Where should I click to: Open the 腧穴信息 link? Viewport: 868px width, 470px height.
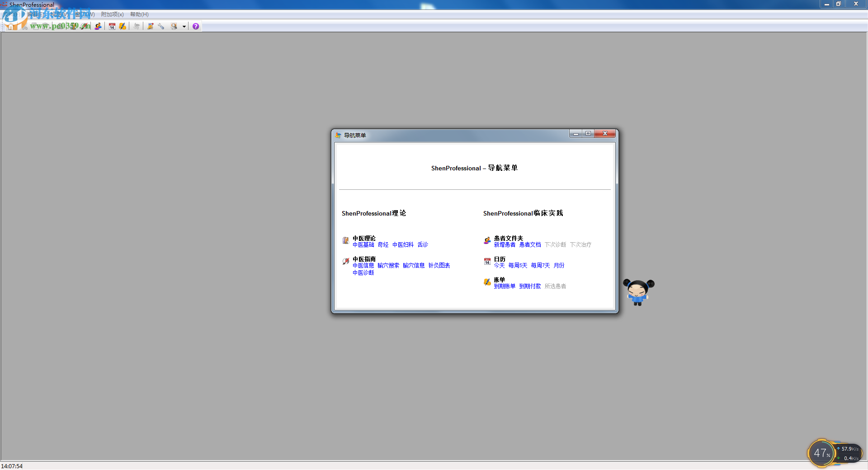414,266
